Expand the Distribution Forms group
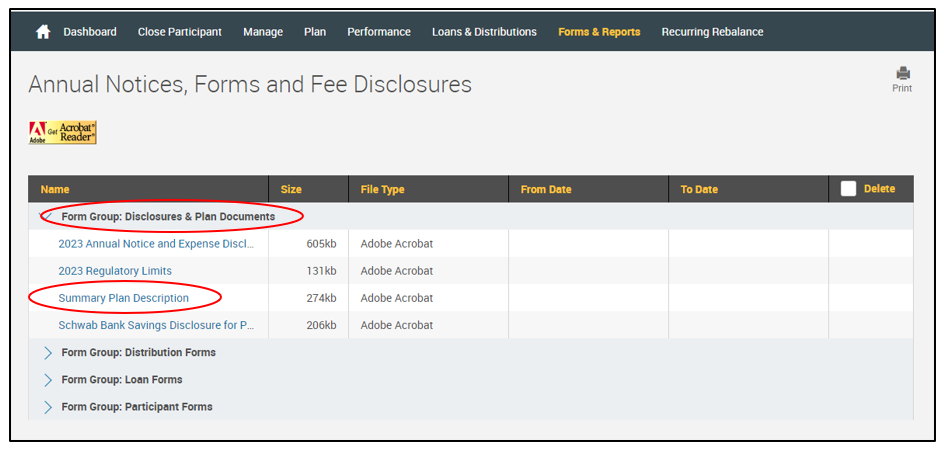 click(48, 352)
